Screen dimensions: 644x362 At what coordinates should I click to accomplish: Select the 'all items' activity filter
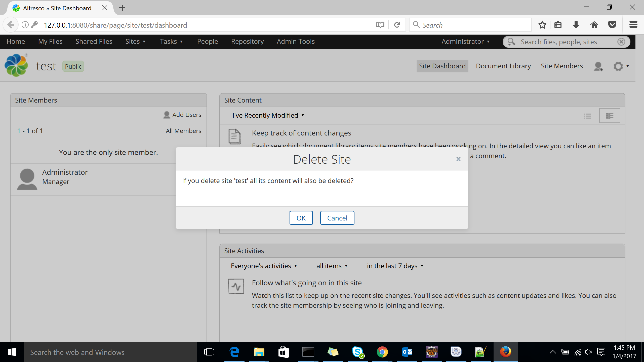click(332, 266)
